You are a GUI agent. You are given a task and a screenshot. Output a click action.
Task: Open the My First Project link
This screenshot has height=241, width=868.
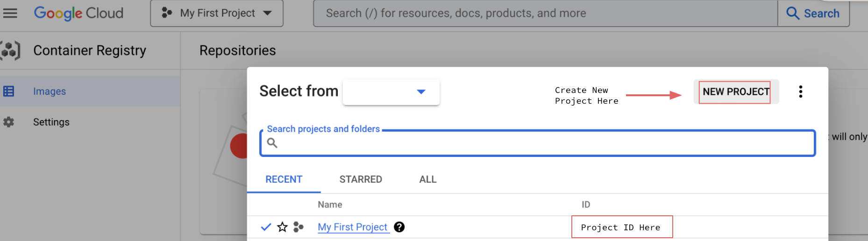pos(353,227)
